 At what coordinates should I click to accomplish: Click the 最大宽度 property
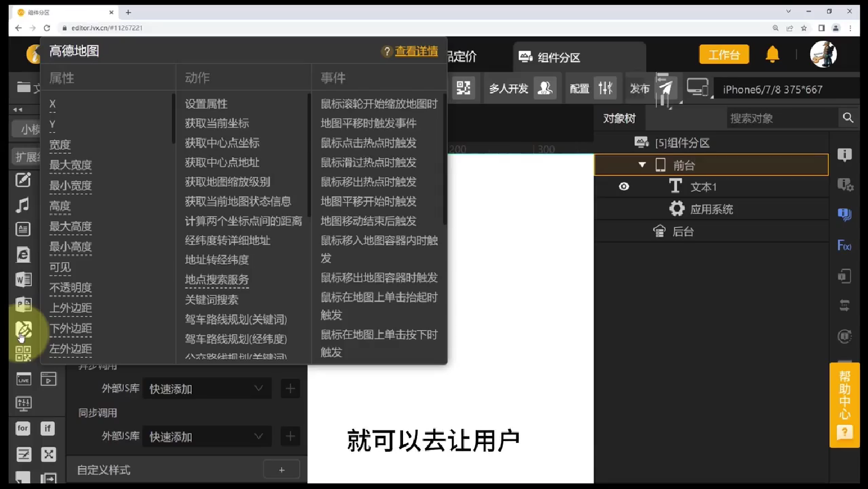[x=70, y=165]
